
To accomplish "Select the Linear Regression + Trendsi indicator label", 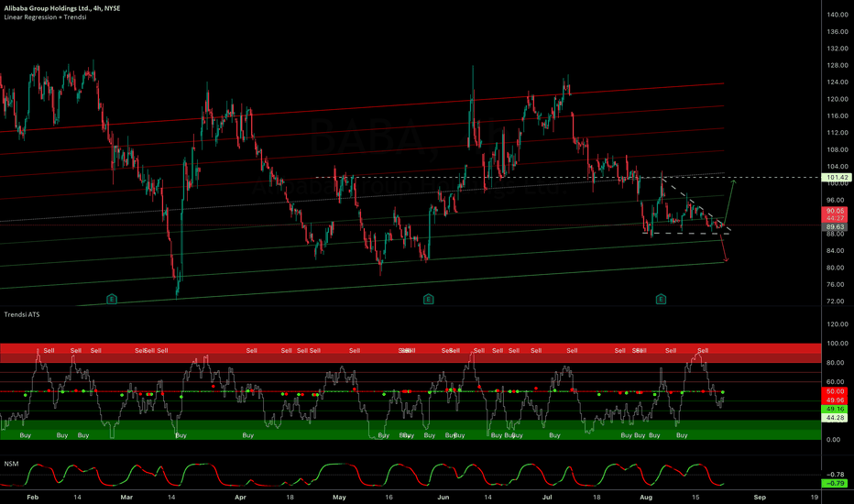I will pos(45,16).
